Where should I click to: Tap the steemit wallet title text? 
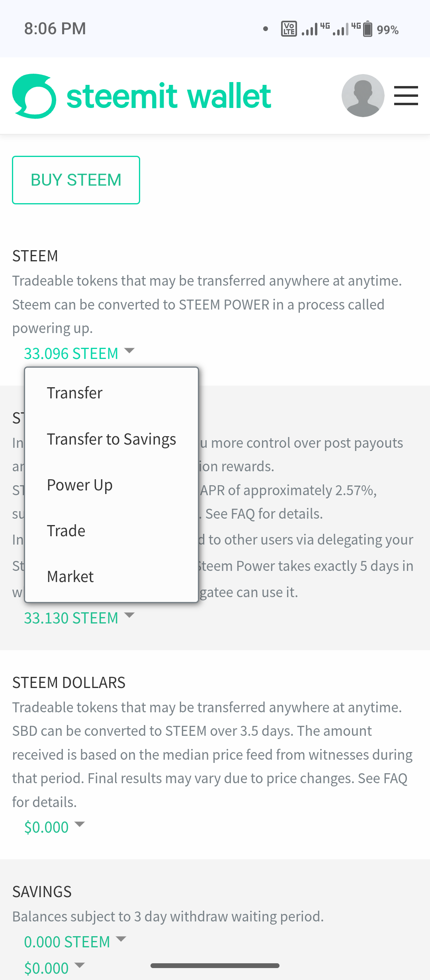pyautogui.click(x=169, y=96)
